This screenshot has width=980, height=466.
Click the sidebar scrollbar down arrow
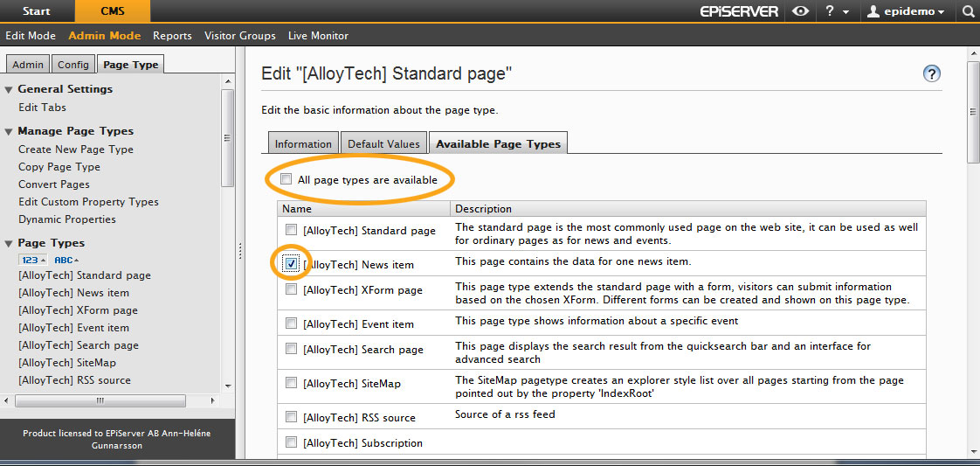(228, 386)
